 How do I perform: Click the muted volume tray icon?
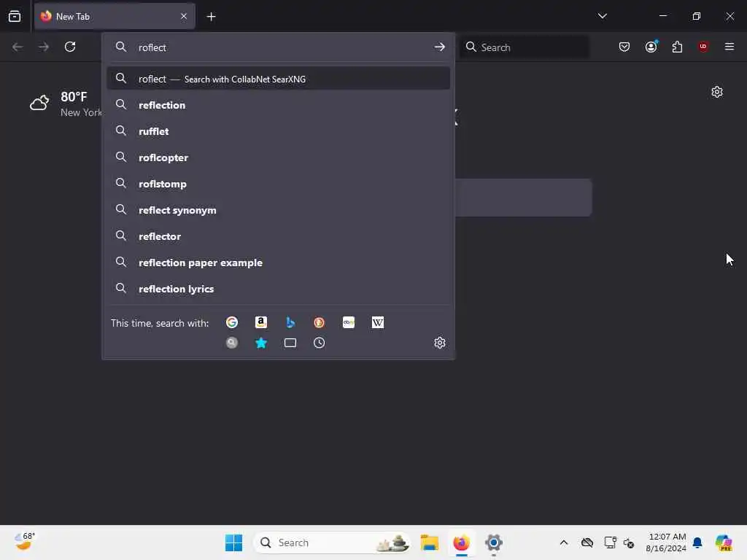click(629, 542)
